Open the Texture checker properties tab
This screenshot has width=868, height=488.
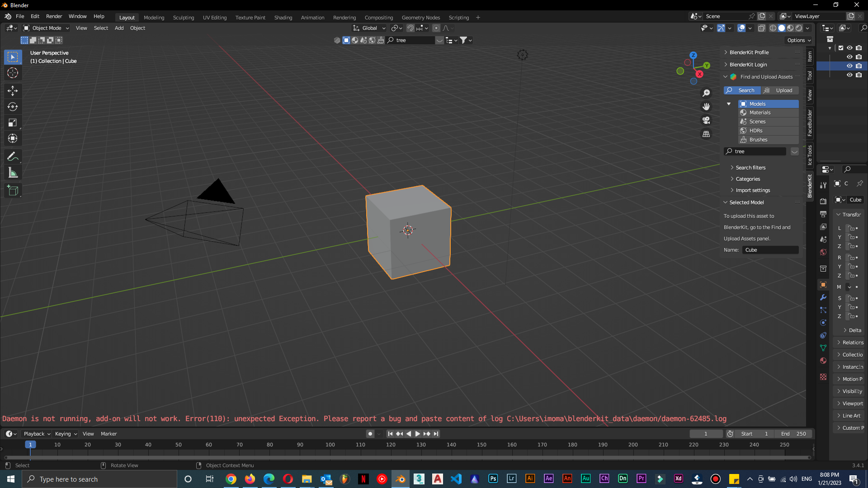tap(823, 377)
